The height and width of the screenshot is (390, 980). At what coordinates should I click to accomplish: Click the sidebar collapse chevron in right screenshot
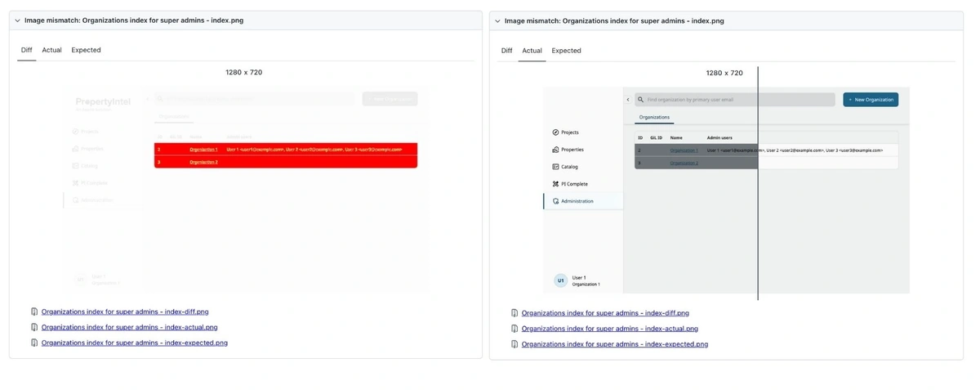(628, 100)
